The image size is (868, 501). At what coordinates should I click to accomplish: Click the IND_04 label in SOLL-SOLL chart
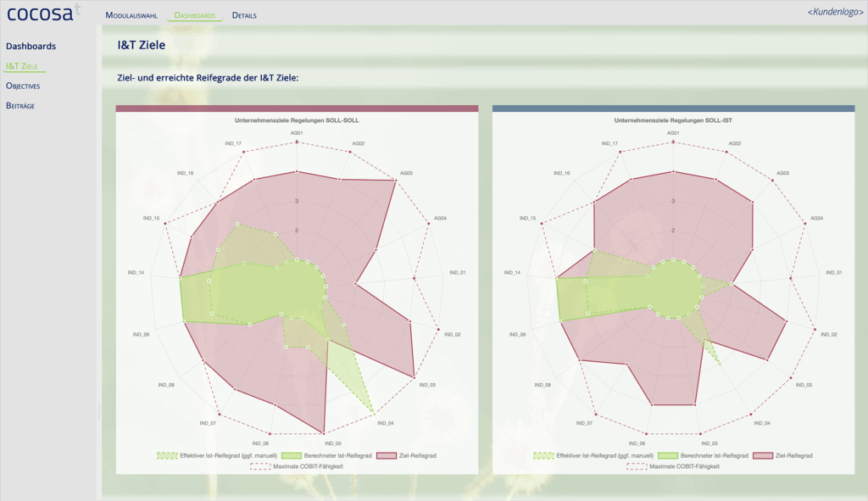pyautogui.click(x=386, y=423)
